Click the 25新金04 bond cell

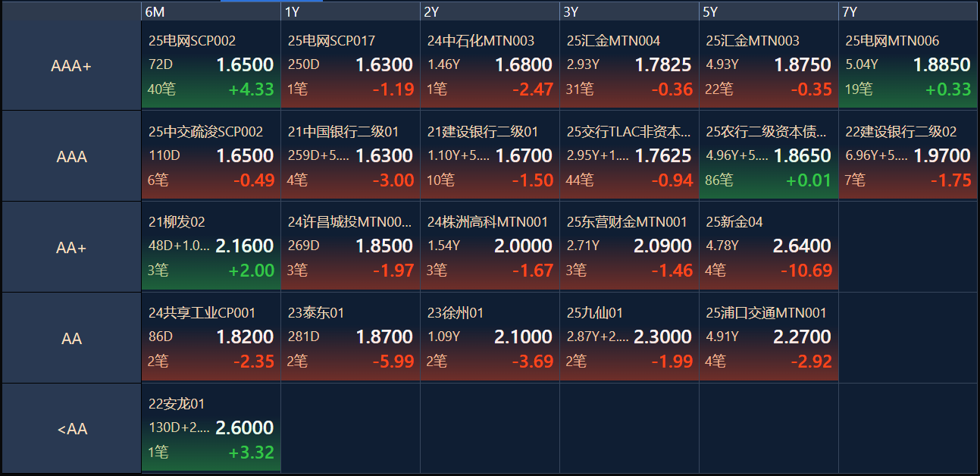[769, 246]
